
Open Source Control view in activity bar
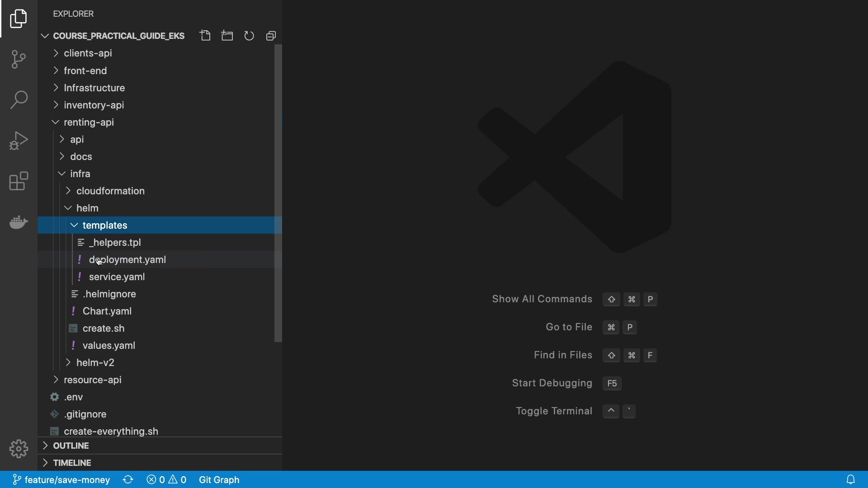click(19, 59)
